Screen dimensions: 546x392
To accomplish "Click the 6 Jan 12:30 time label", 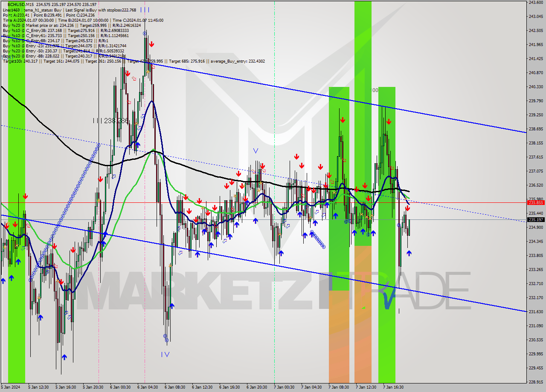I will [202, 387].
